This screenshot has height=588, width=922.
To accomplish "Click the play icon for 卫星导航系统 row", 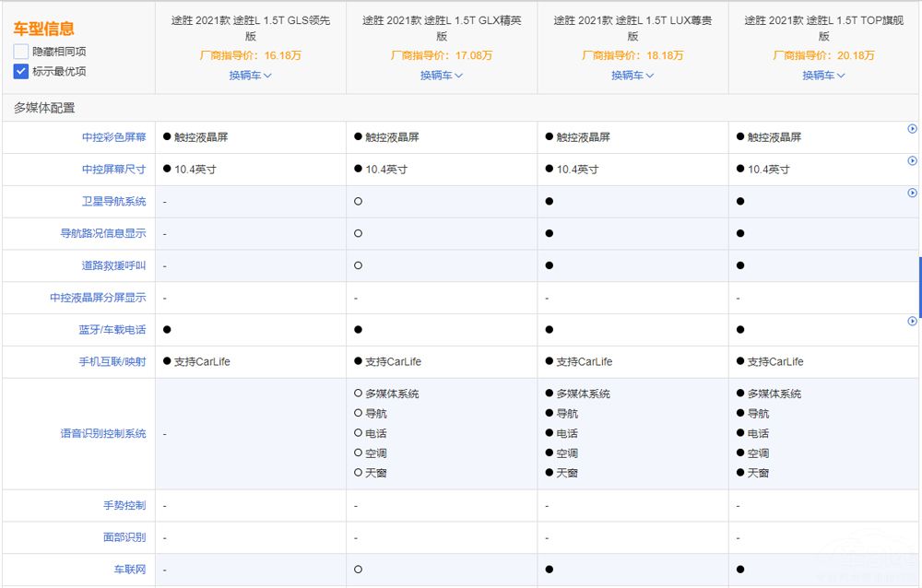I will pos(912,194).
